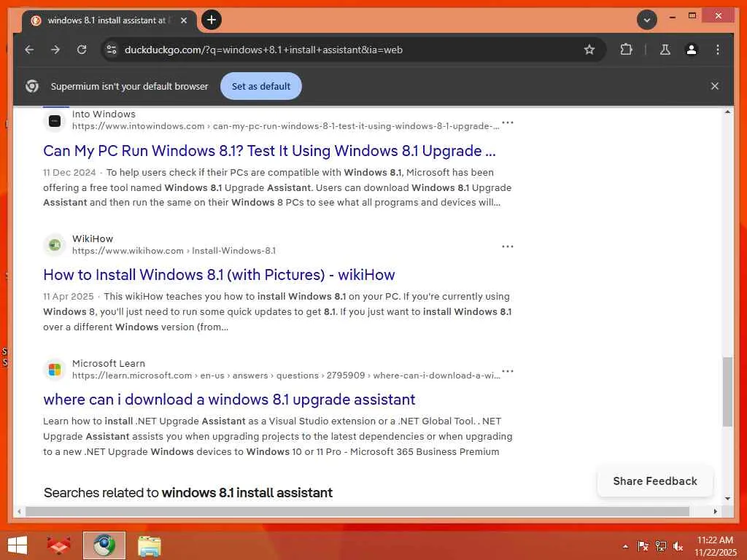View site information icon in address bar
747x560 pixels.
(x=112, y=50)
